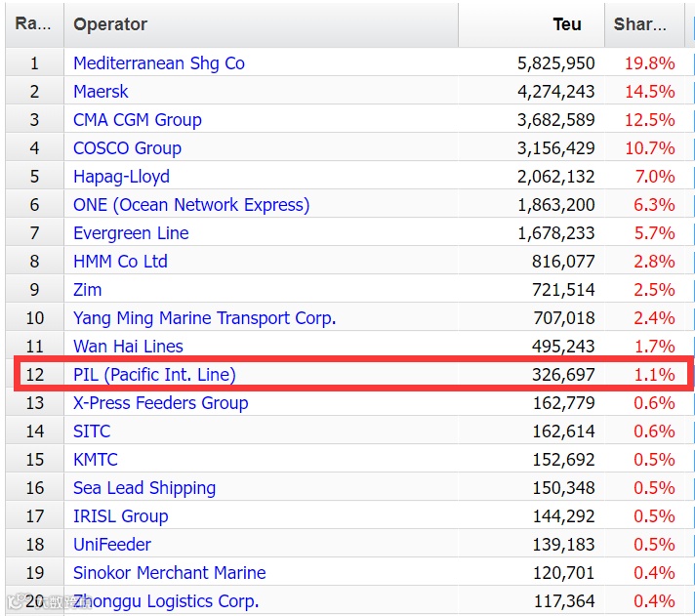Screen dimensions: 695x616
Task: Select the Teu value 3,682,589
Action: coord(555,120)
